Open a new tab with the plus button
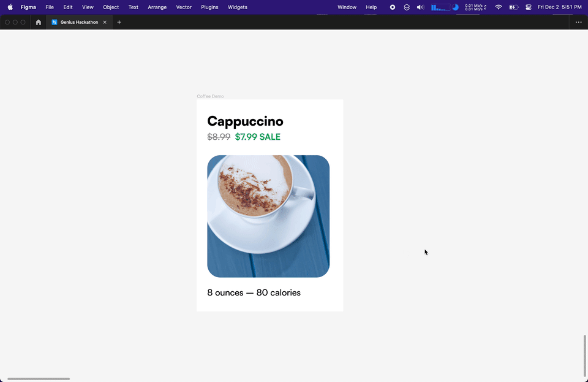The width and height of the screenshot is (588, 382). pyautogui.click(x=119, y=22)
